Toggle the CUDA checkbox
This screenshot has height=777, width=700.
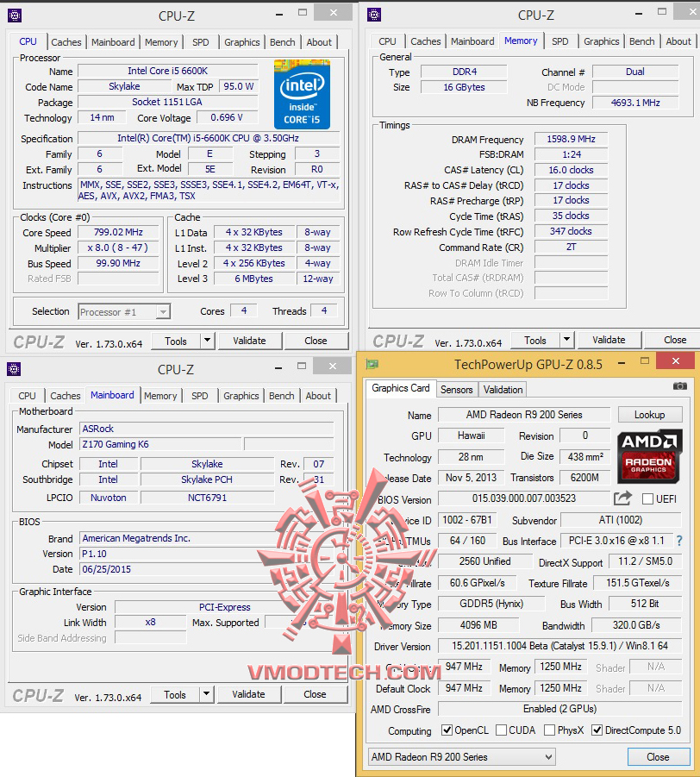pos(502,730)
